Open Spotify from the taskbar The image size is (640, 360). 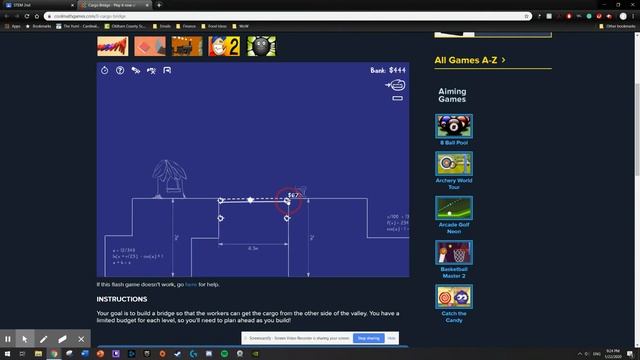pos(224,354)
